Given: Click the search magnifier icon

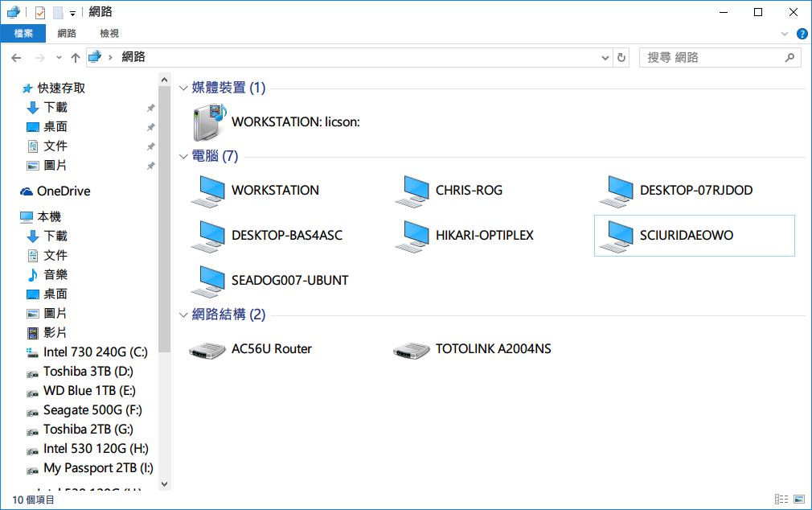Looking at the screenshot, I should (x=789, y=58).
